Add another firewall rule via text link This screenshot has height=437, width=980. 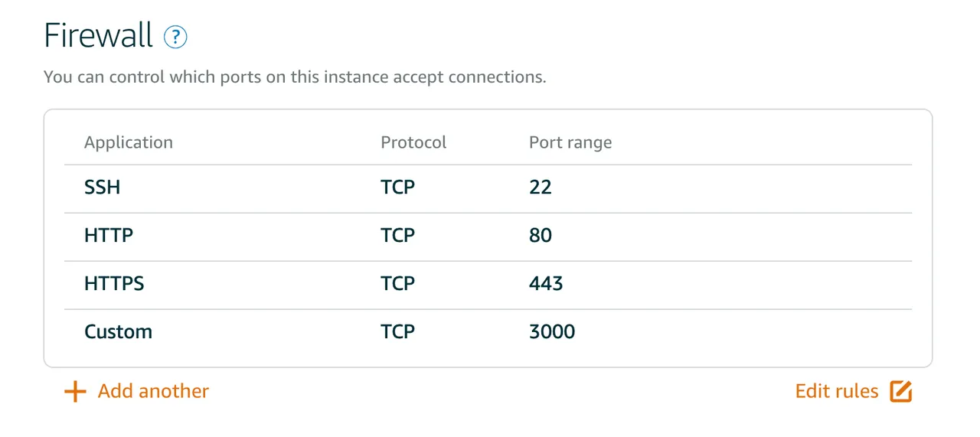(x=153, y=391)
